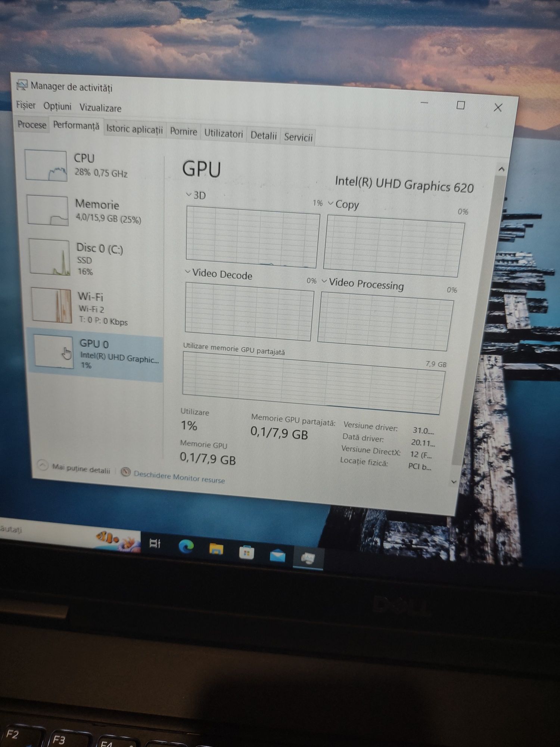Image resolution: width=560 pixels, height=747 pixels.
Task: Select Memorie in the performance sidebar
Action: (x=93, y=211)
